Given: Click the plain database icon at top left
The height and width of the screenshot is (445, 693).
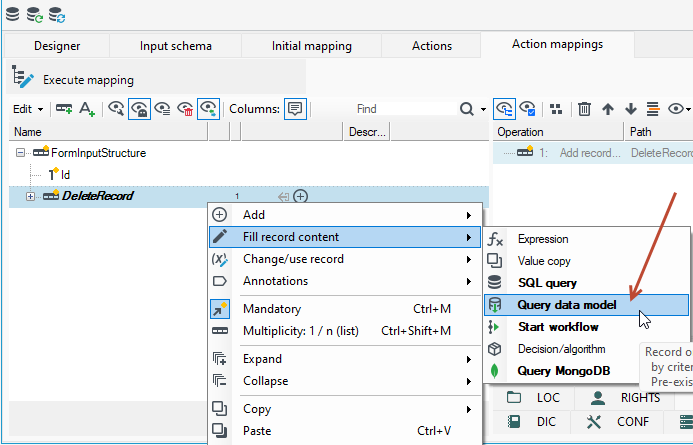Looking at the screenshot, I should coord(12,14).
